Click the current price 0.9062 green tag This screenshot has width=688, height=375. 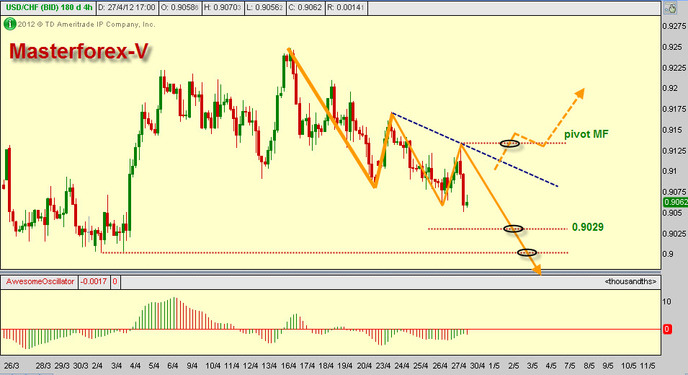click(676, 202)
